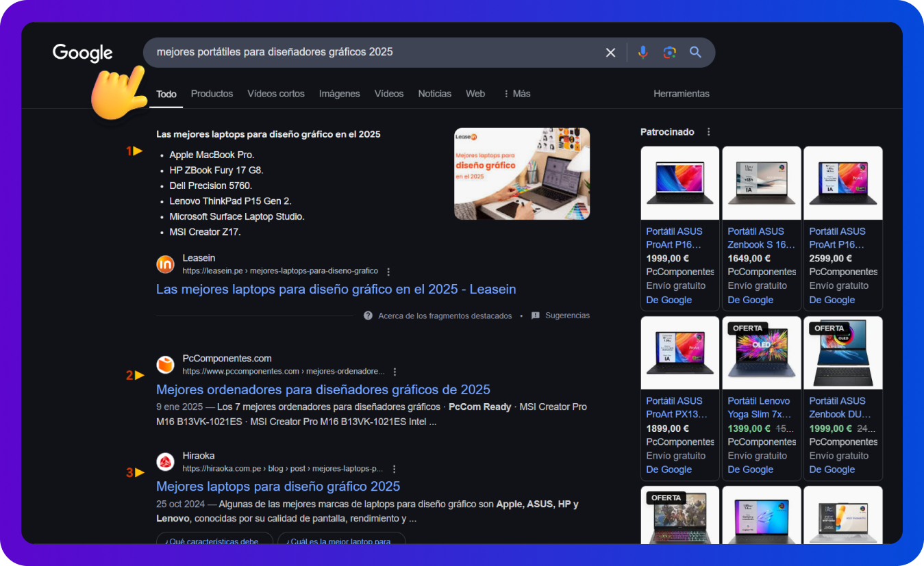The width and height of the screenshot is (924, 566).
Task: Click the Apple MacBook Pro list item
Action: coord(212,155)
